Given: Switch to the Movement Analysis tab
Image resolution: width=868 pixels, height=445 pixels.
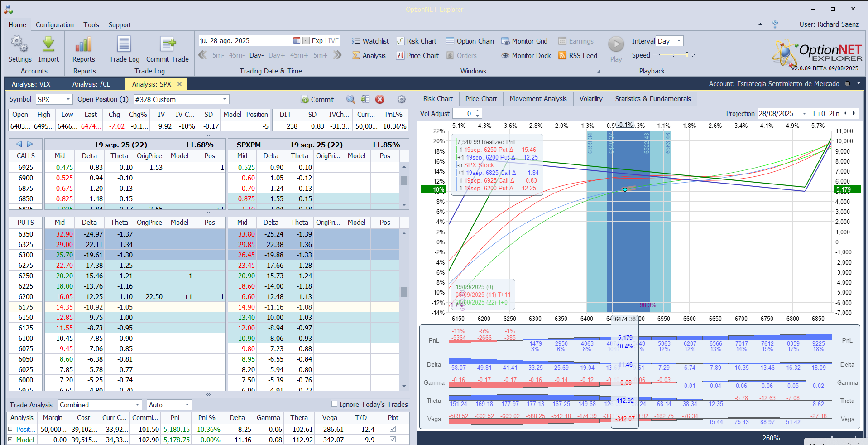Looking at the screenshot, I should click(x=538, y=99).
